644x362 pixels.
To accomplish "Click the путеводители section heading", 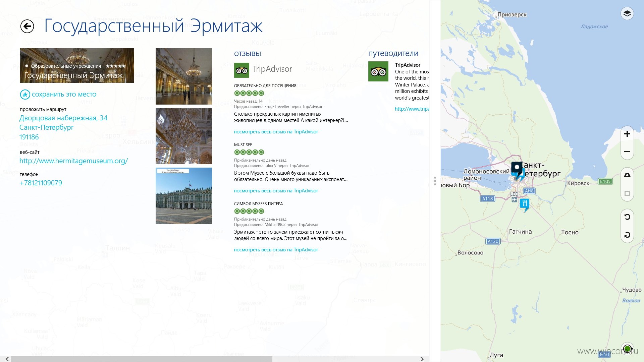I will 393,54.
